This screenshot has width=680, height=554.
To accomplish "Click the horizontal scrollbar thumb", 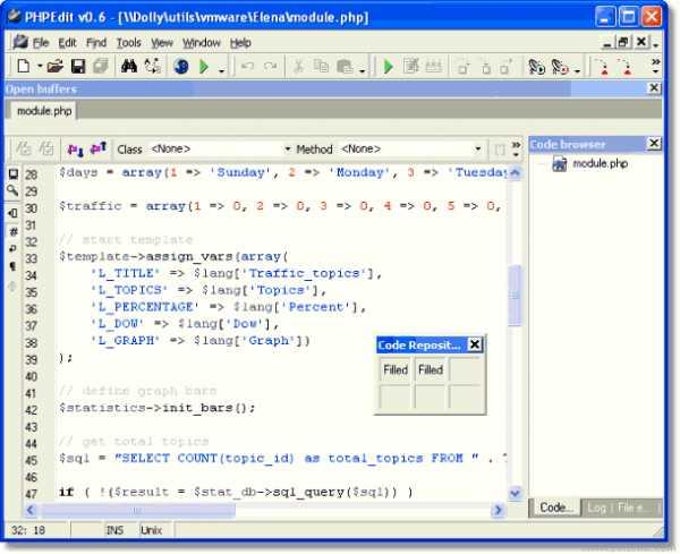I will tap(138, 510).
